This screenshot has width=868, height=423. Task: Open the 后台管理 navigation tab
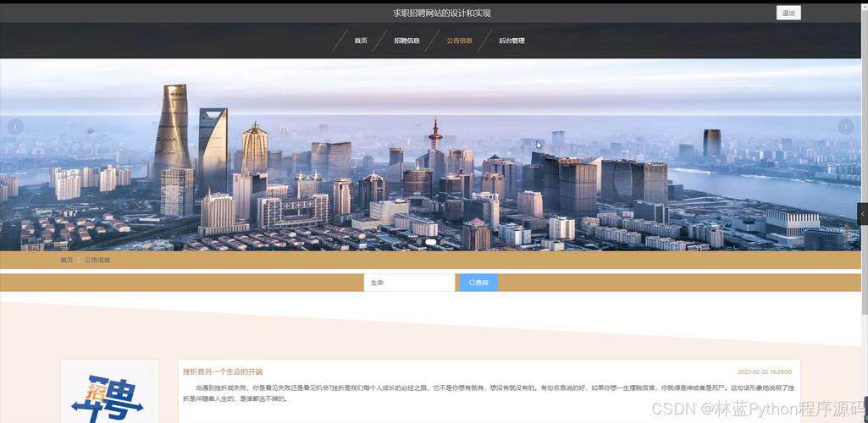[511, 41]
